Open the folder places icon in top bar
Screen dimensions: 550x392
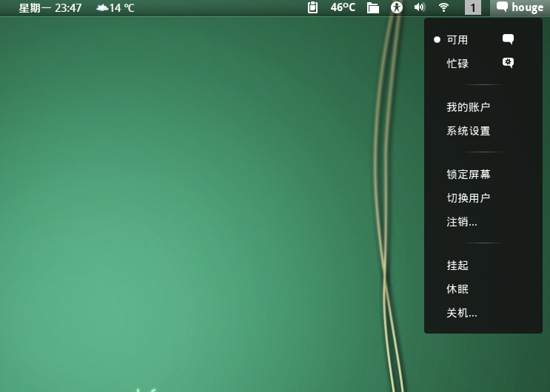[373, 7]
